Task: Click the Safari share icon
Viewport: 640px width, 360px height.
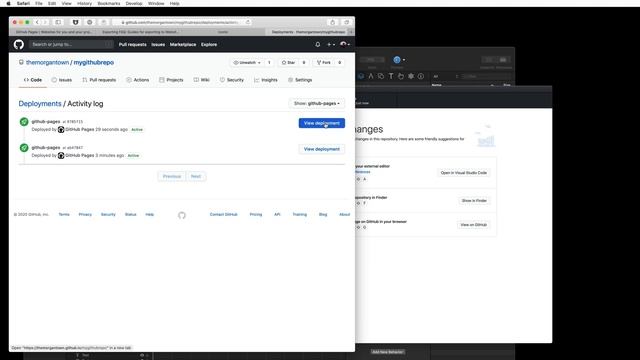Action: click(333, 22)
